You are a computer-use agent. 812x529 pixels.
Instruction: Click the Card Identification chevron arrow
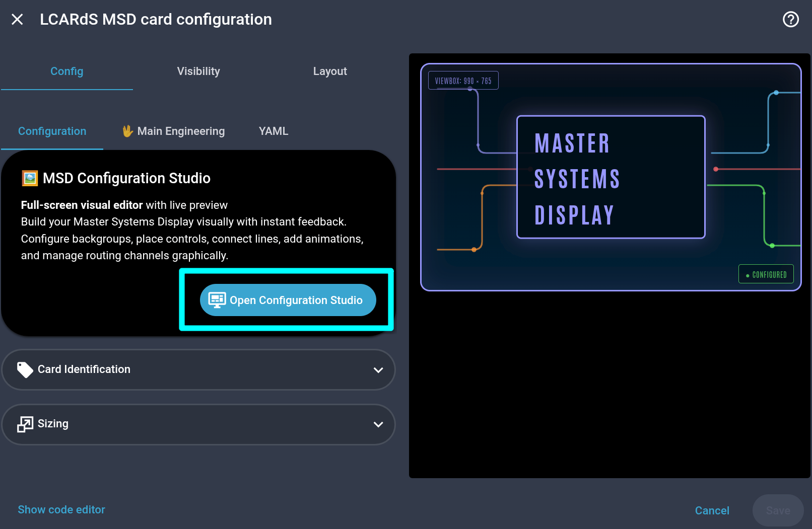(378, 370)
